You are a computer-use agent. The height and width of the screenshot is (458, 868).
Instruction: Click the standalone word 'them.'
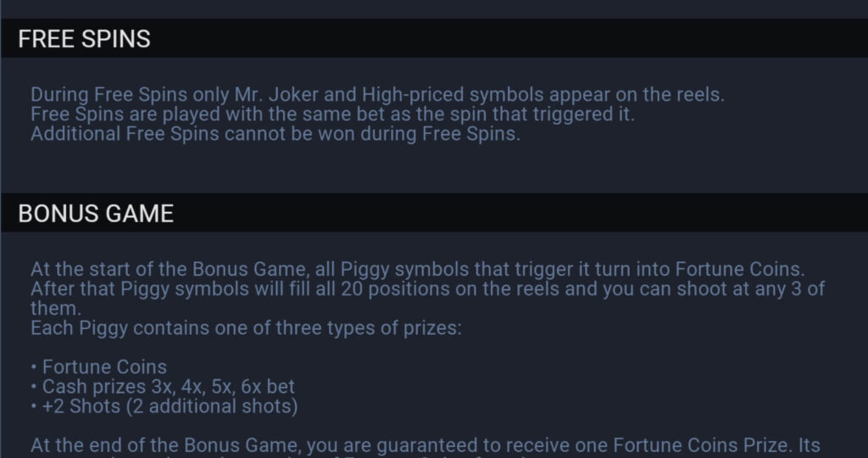(56, 309)
